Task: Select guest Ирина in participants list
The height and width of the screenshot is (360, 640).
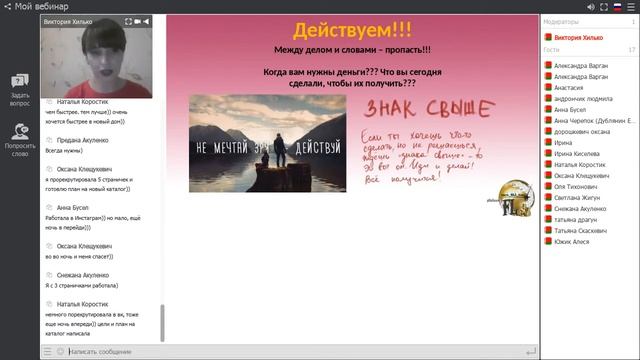Action: pos(563,143)
